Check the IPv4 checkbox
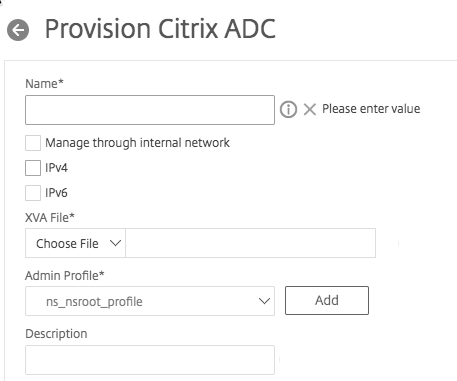 click(x=33, y=168)
